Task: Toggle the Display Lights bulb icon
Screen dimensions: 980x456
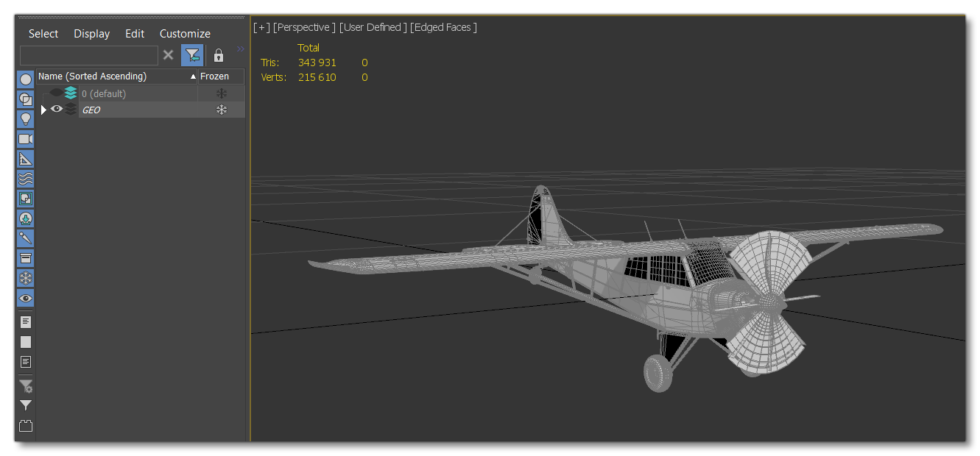Action: click(x=26, y=119)
